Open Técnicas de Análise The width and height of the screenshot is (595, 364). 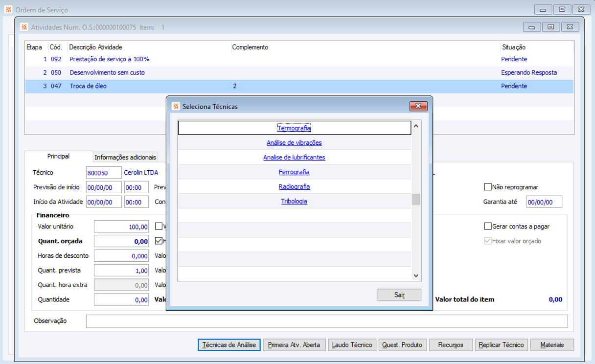(229, 345)
